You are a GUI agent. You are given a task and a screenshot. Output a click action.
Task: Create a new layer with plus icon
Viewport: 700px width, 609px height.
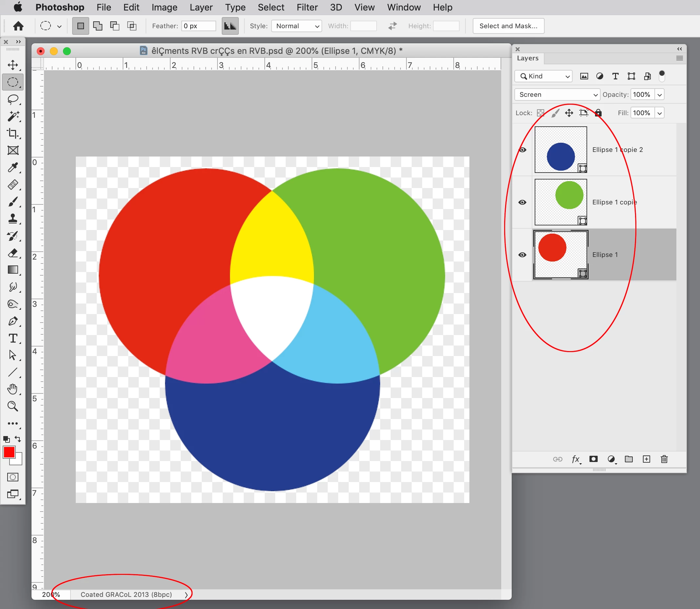coord(646,459)
